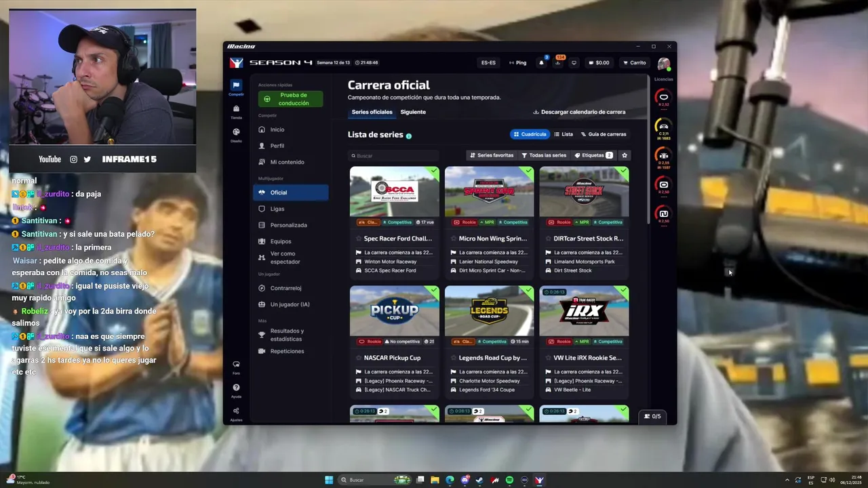Open the Foro forum icon

pos(236,364)
